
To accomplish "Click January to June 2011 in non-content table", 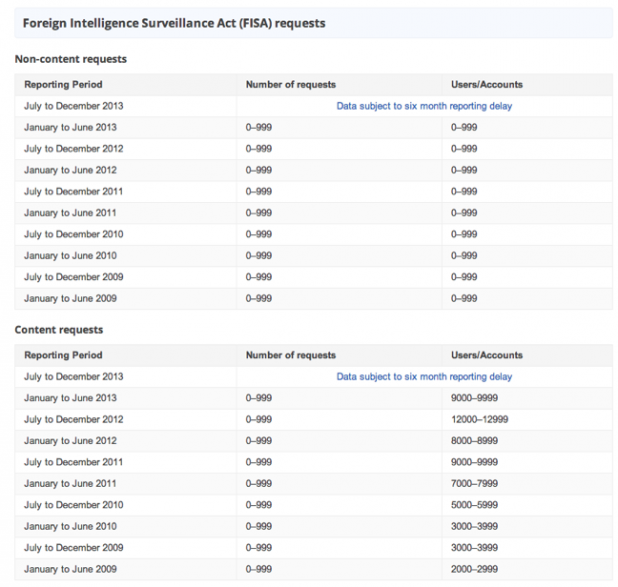I will [x=70, y=213].
